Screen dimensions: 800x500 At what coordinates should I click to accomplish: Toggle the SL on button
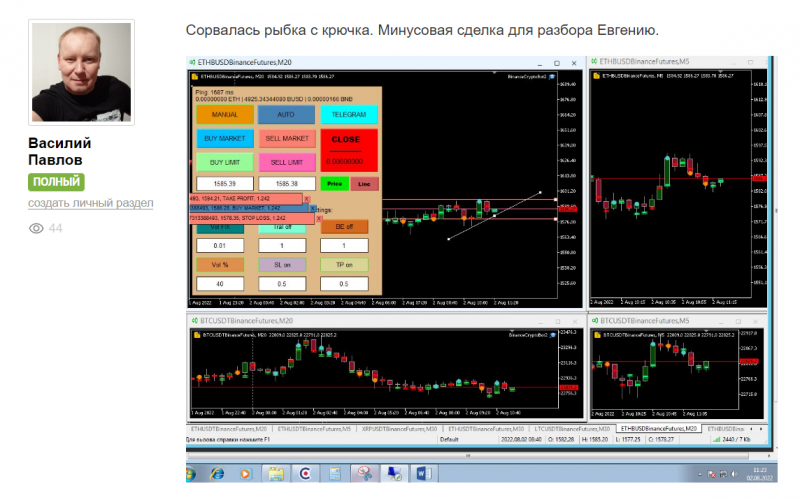coord(282,265)
